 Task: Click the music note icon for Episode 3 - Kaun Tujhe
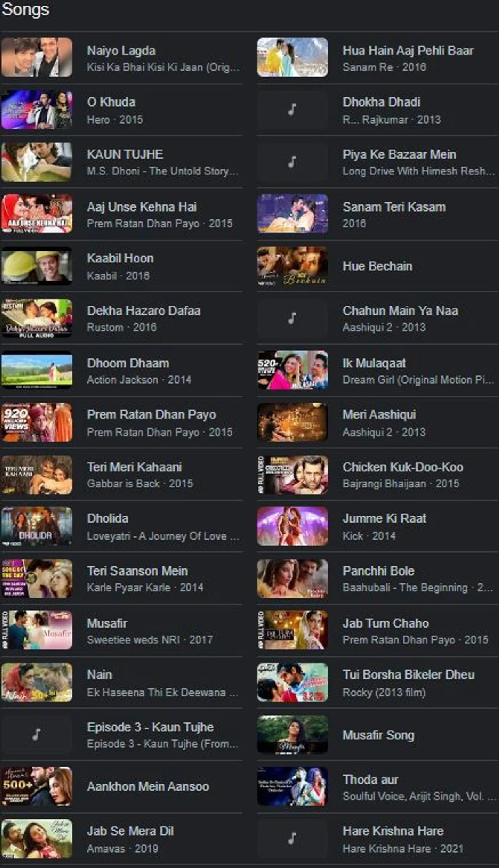[x=36, y=735]
